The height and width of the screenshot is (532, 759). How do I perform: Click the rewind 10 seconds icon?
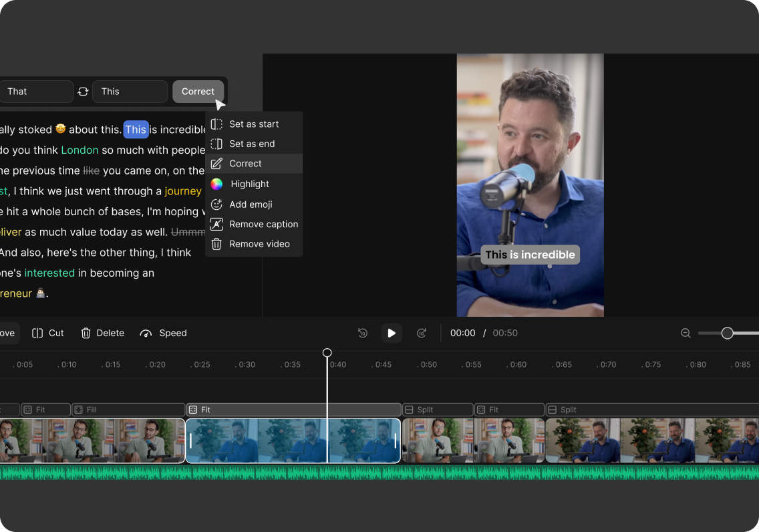click(x=362, y=333)
